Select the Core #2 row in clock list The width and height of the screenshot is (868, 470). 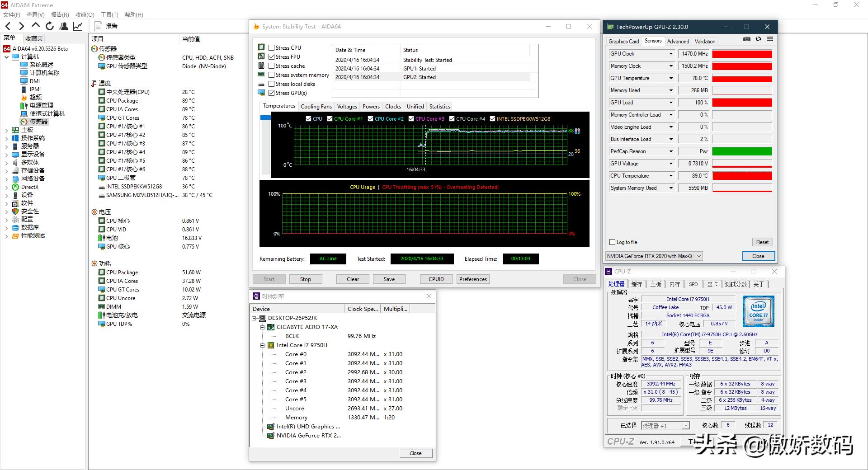tap(296, 372)
